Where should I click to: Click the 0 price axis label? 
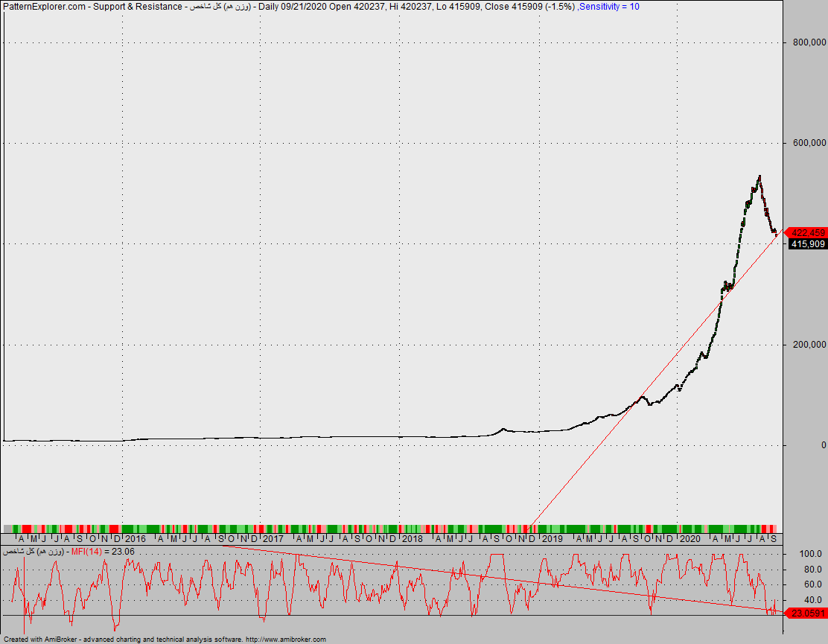(x=824, y=445)
